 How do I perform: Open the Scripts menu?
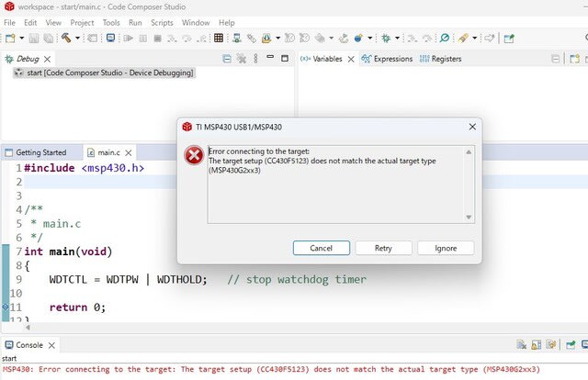(162, 22)
